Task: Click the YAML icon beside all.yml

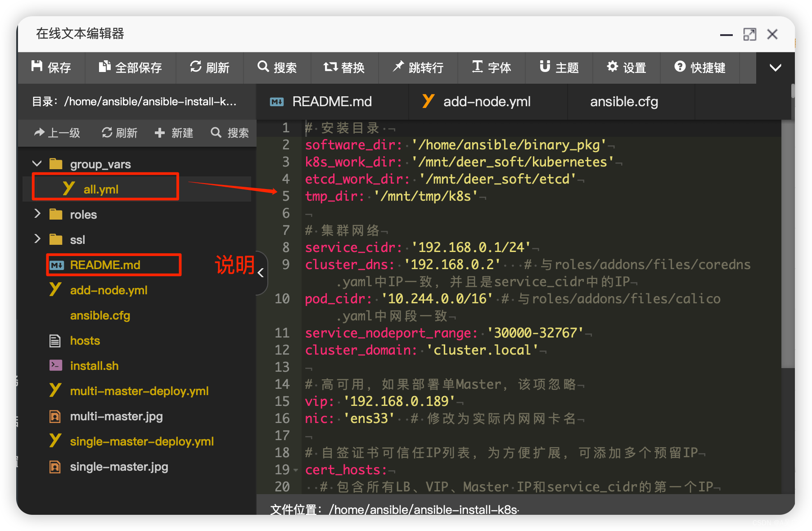Action: click(68, 188)
